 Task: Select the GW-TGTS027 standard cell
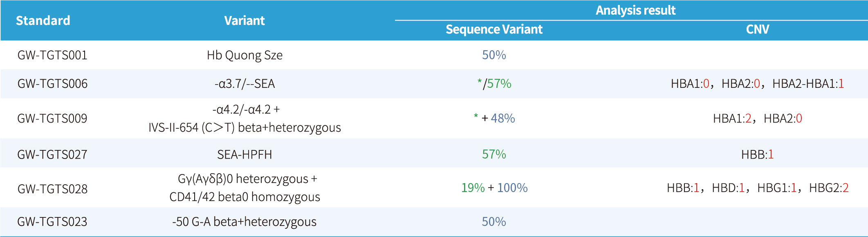pyautogui.click(x=52, y=154)
